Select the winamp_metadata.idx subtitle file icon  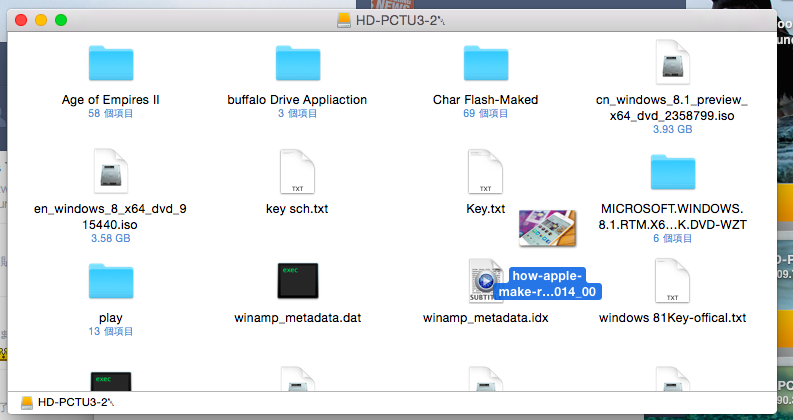point(483,280)
